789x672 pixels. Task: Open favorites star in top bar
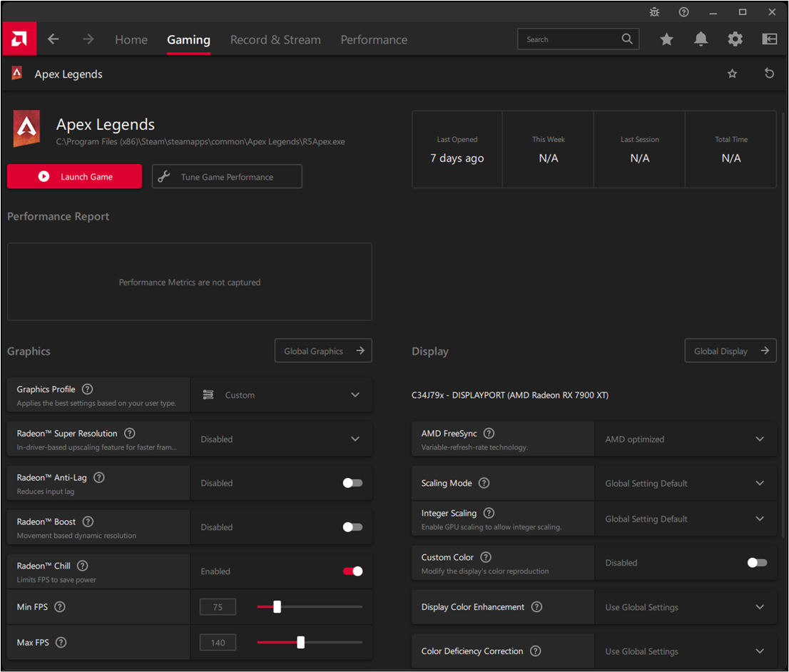pos(667,39)
